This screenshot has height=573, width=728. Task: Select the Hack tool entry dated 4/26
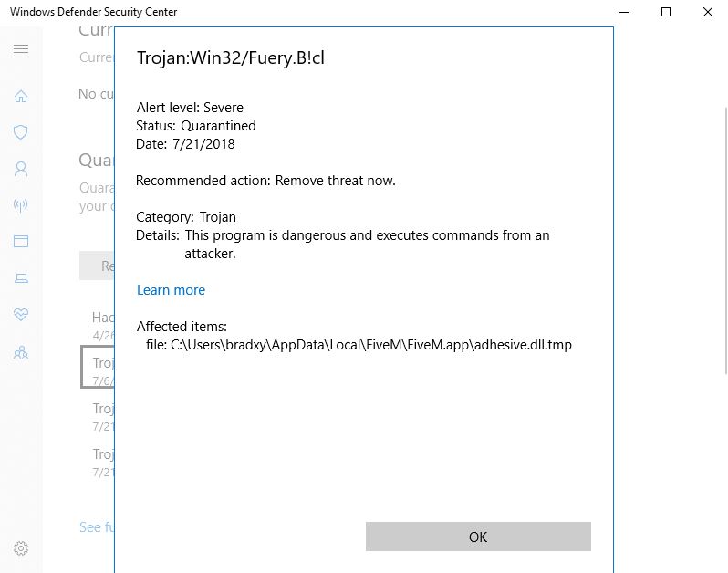[x=103, y=326]
